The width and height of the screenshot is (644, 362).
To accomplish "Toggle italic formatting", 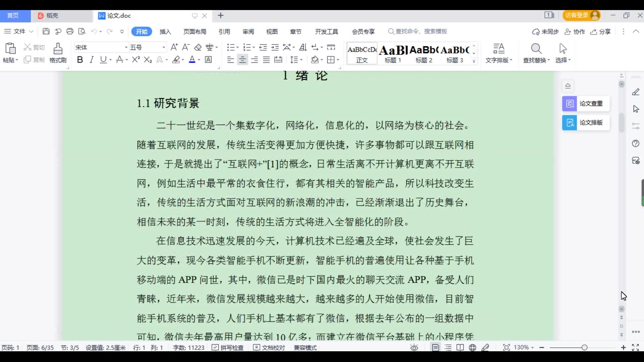I will (x=91, y=60).
